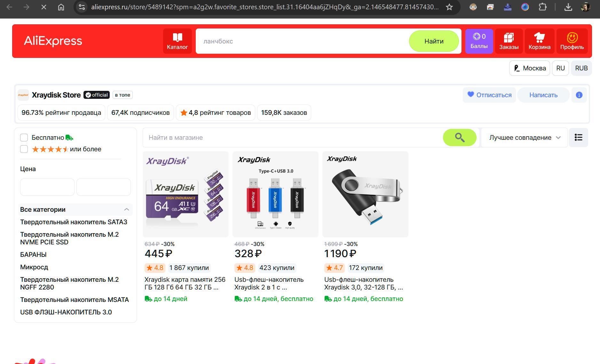Open Профиль account menu
This screenshot has width=600, height=364.
click(x=572, y=41)
